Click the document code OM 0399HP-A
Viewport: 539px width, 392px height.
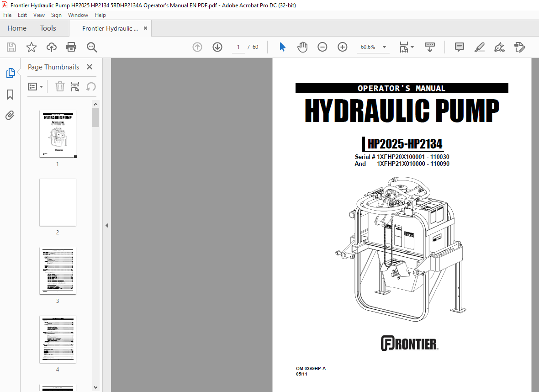[311, 368]
